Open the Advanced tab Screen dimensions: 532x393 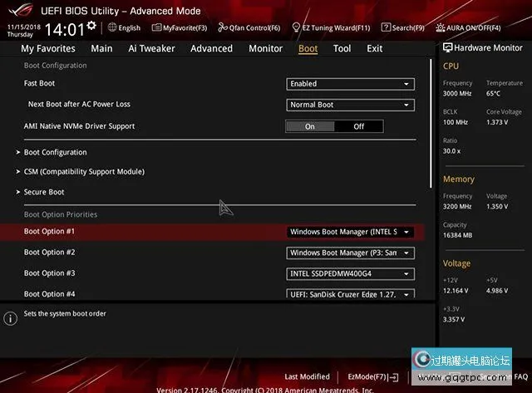(x=211, y=48)
